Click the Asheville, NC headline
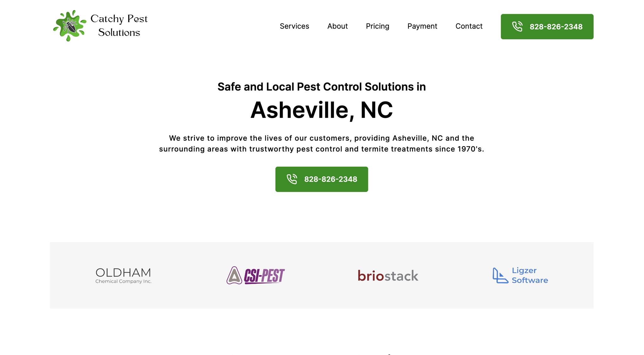Screen dimensions: 644x355 (x=322, y=110)
